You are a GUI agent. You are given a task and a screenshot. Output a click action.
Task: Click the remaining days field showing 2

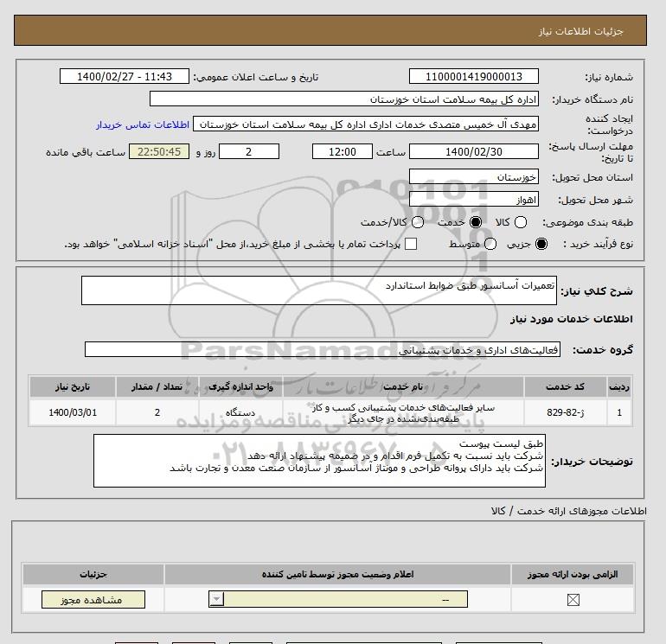249,152
